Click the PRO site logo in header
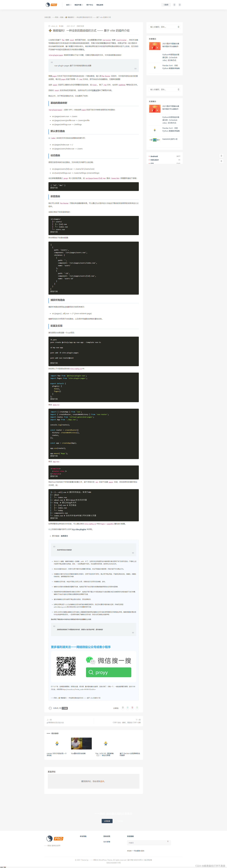227x868 pixels. [x=52, y=5]
